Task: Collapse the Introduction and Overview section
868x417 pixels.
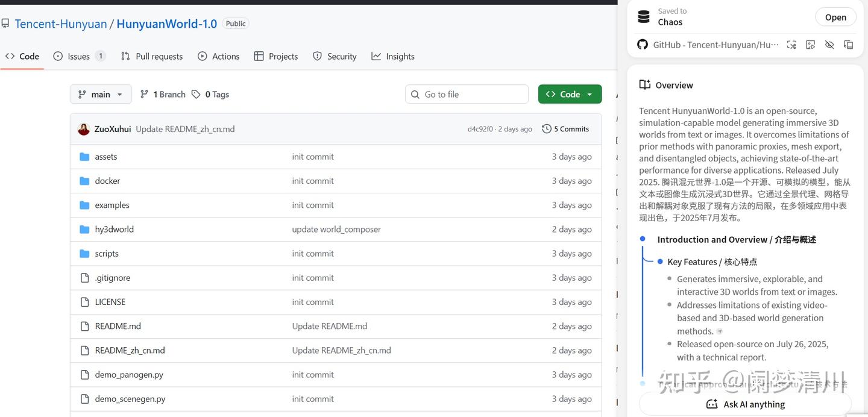Action: click(643, 239)
